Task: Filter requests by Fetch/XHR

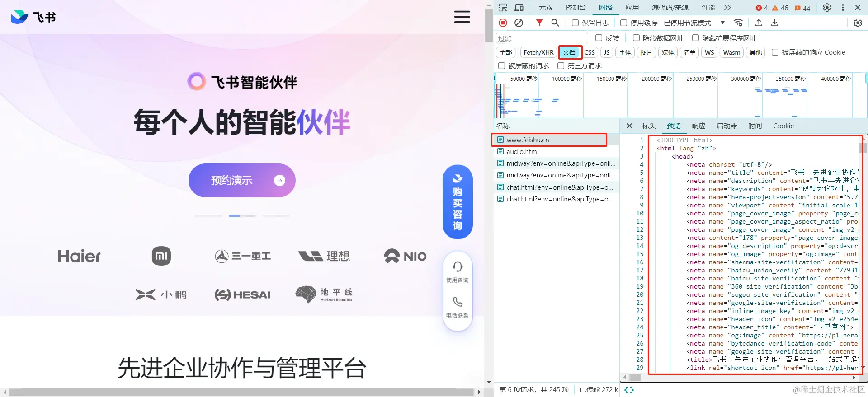Action: coord(538,52)
